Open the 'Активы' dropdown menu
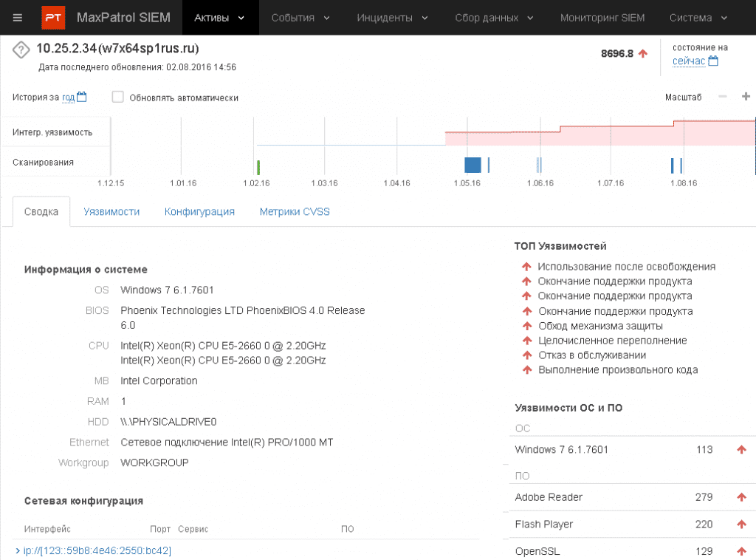The image size is (756, 560). (220, 18)
